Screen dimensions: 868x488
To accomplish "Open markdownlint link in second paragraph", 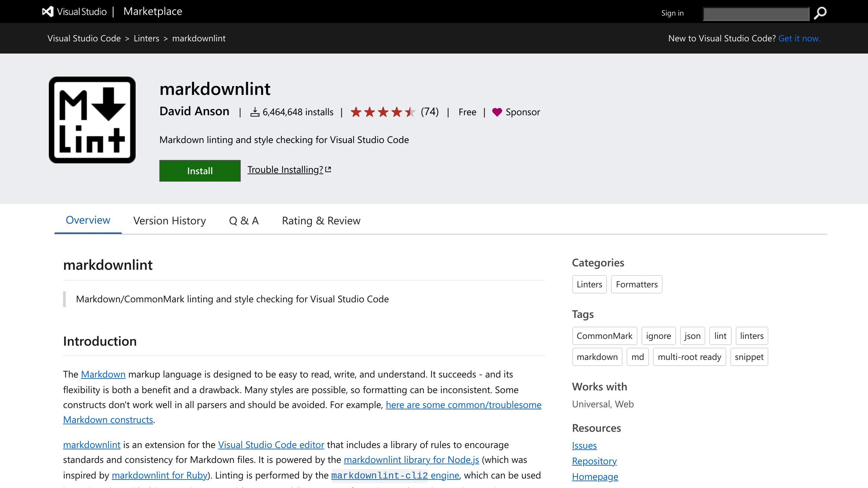I will [x=92, y=445].
